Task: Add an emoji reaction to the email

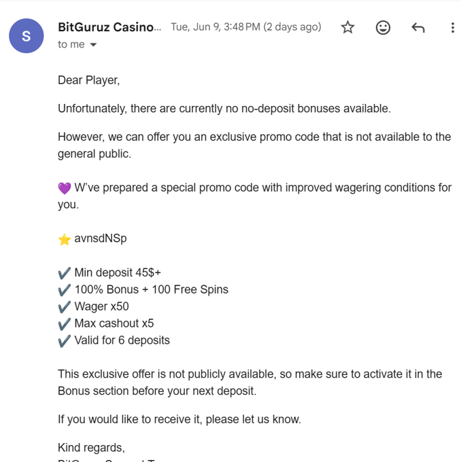Action: 383,28
